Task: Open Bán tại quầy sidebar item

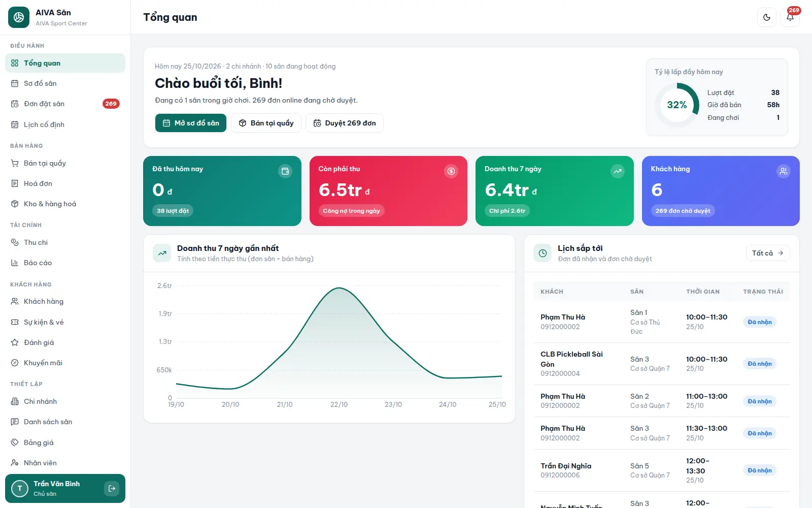Action: click(x=65, y=163)
